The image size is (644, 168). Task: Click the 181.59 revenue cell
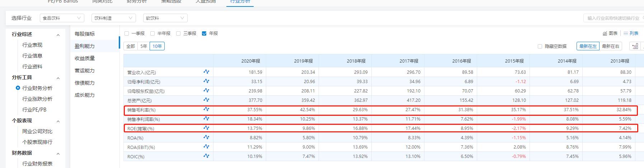click(255, 72)
